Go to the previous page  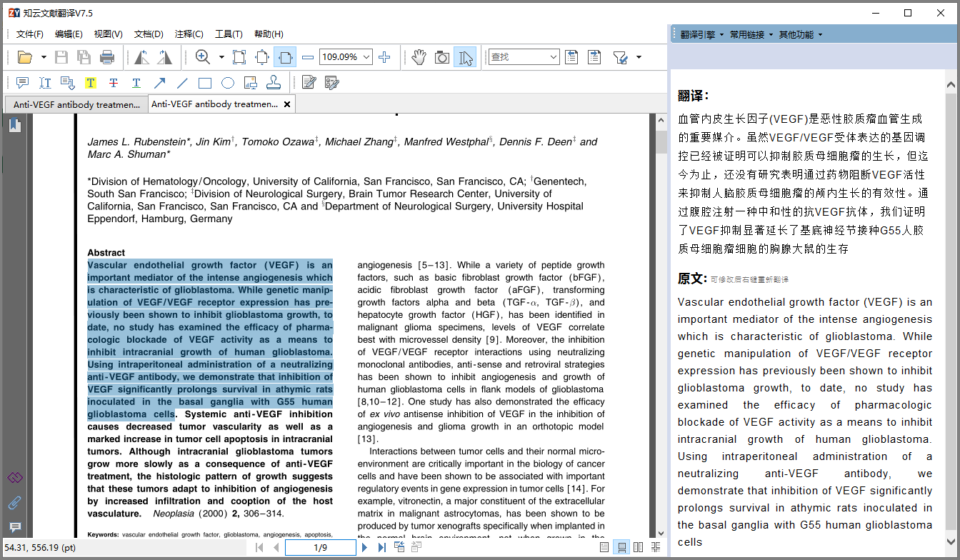[276, 548]
